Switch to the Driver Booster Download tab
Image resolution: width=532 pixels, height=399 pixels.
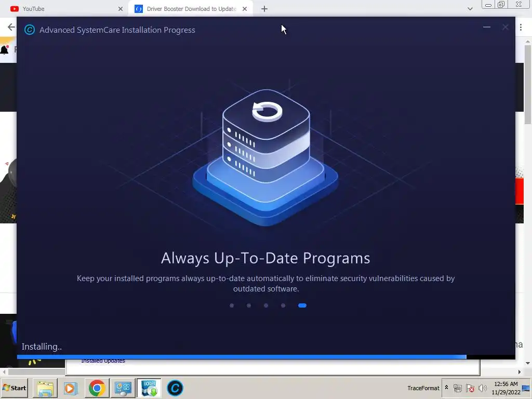click(191, 9)
